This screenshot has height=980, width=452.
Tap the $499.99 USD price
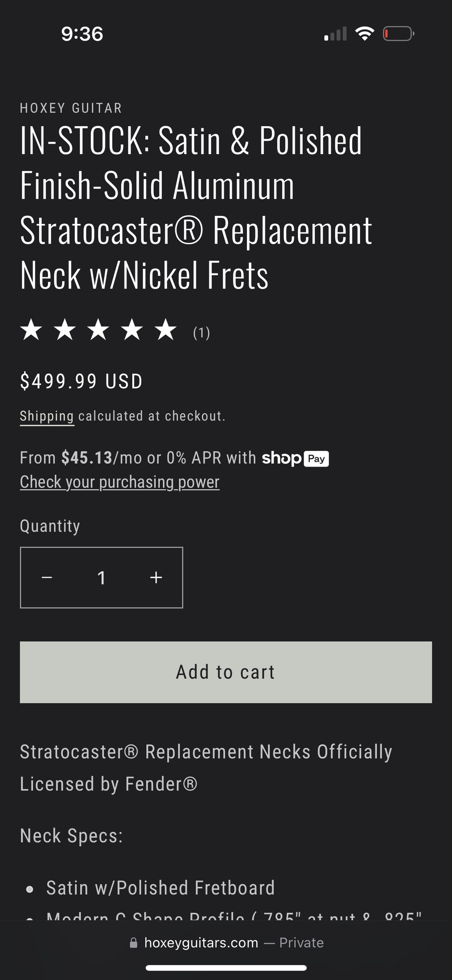[x=81, y=381]
